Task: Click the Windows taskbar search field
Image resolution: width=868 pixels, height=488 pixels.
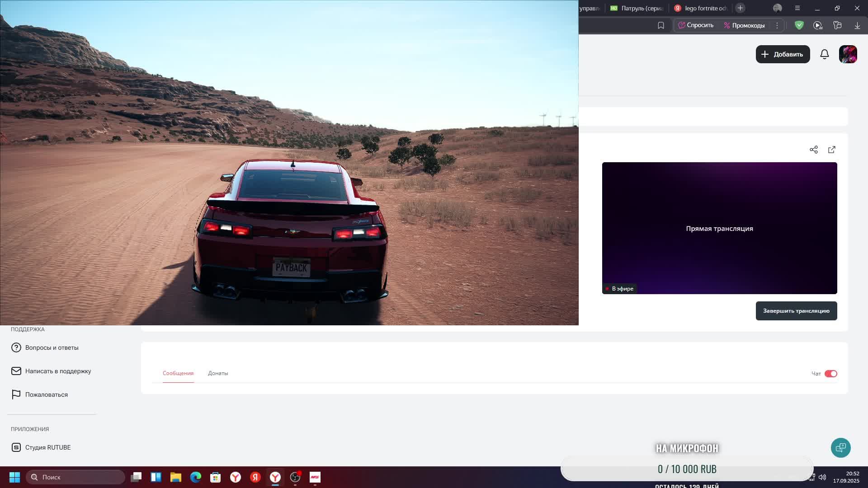Action: pyautogui.click(x=75, y=477)
